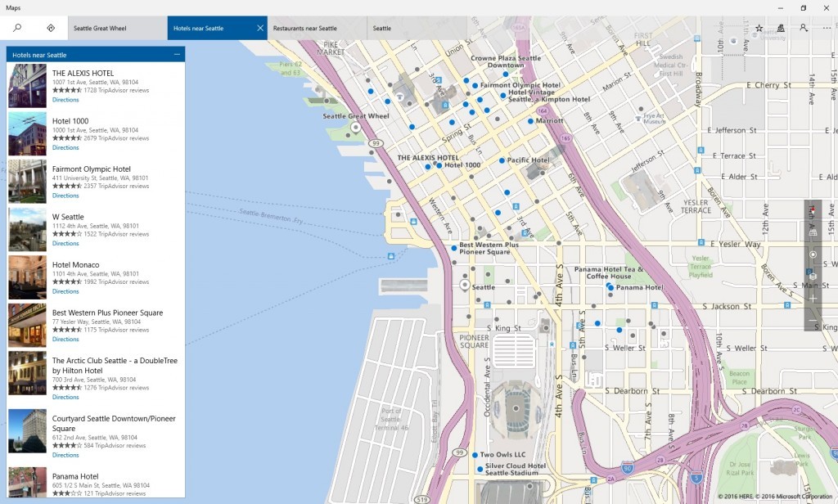
Task: Click the Seattle Great Wheel map pin
Action: pyautogui.click(x=356, y=128)
